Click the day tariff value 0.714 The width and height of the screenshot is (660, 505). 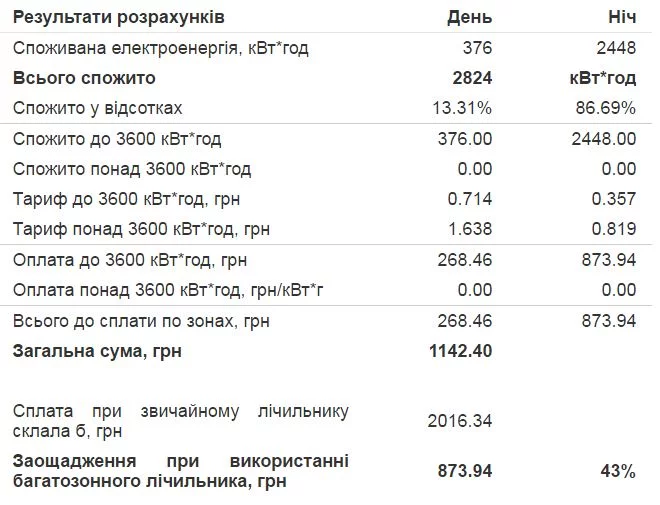pyautogui.click(x=472, y=199)
